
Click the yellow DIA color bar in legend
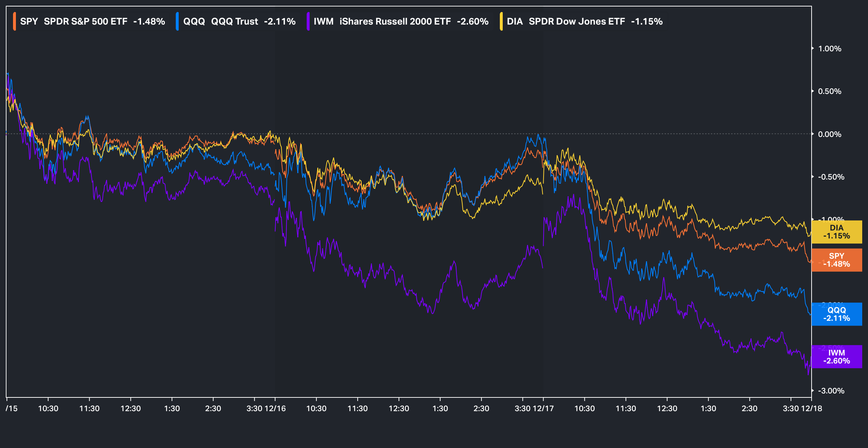[x=501, y=21]
